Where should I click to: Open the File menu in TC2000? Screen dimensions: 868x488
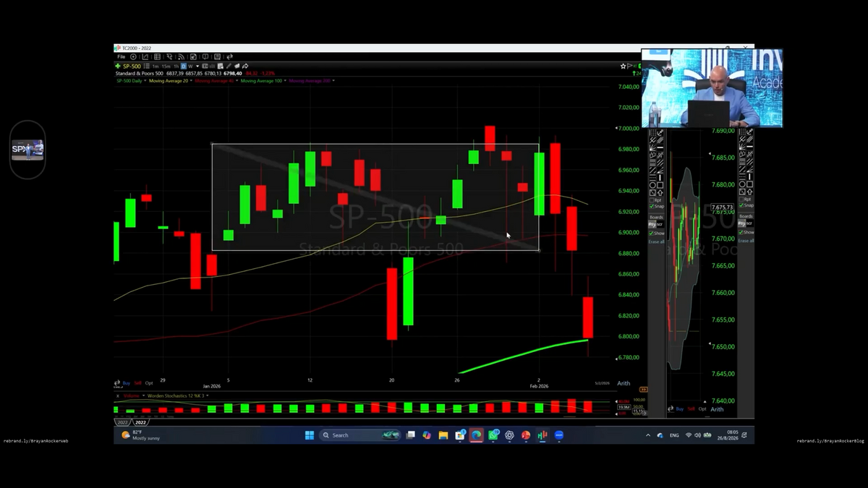point(122,56)
